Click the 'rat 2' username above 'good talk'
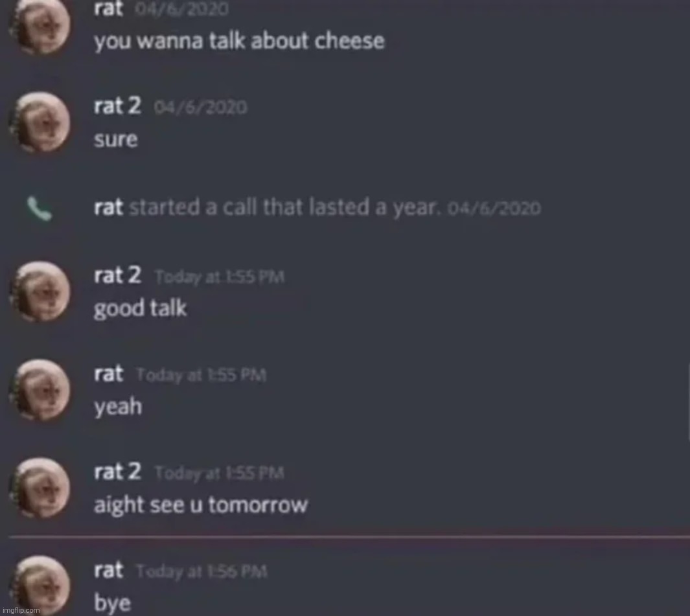 [x=117, y=276]
